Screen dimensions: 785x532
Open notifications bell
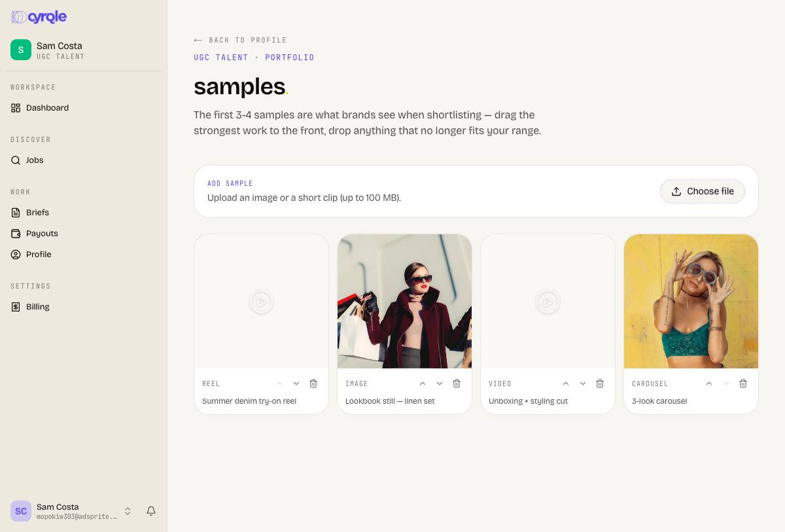(151, 511)
